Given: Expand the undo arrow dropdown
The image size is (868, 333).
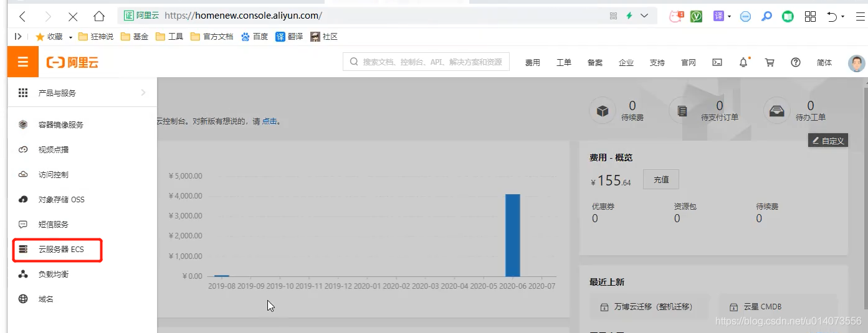Looking at the screenshot, I should coord(842,17).
